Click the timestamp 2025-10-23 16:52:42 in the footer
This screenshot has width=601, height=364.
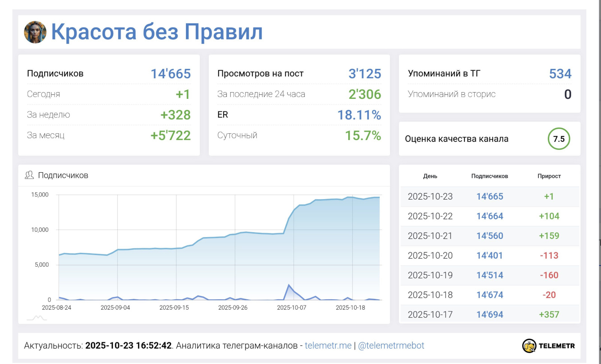click(128, 345)
